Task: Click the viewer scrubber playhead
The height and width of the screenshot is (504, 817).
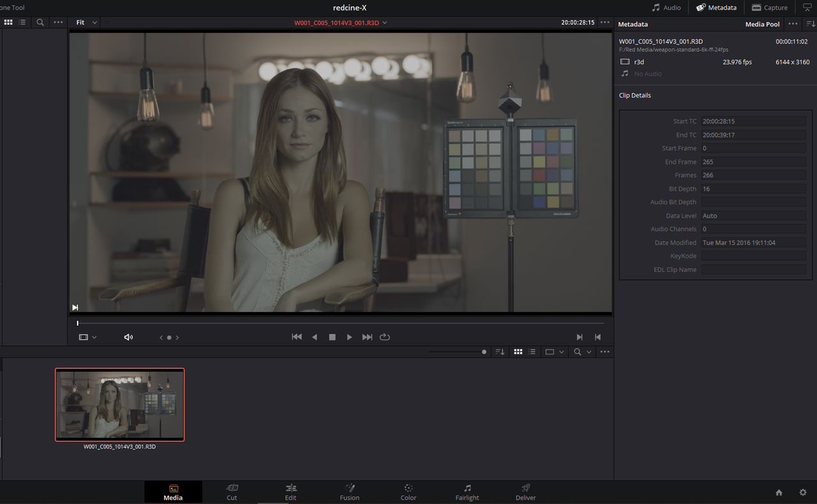Action: tap(78, 323)
